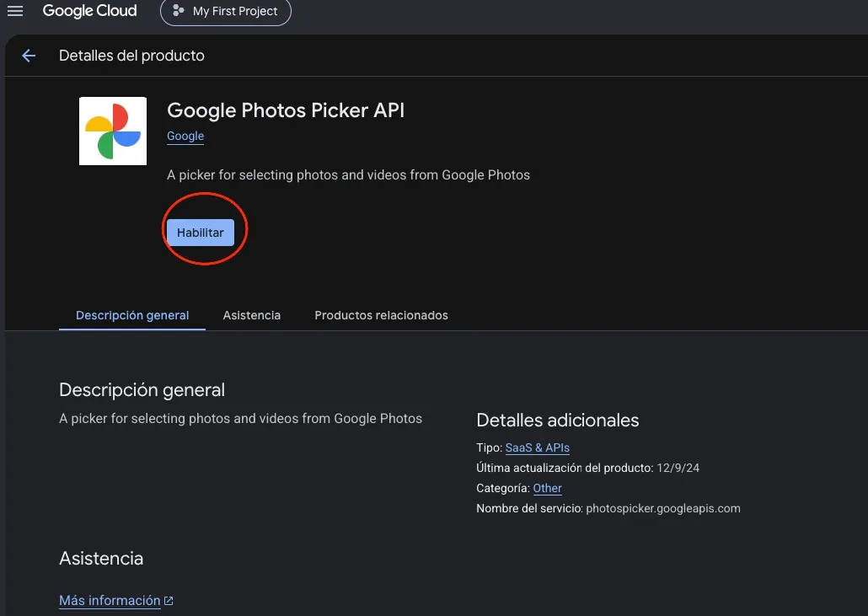Screen dimensions: 868x616
Task: Open the hamburger navigation menu
Action: coord(15,10)
